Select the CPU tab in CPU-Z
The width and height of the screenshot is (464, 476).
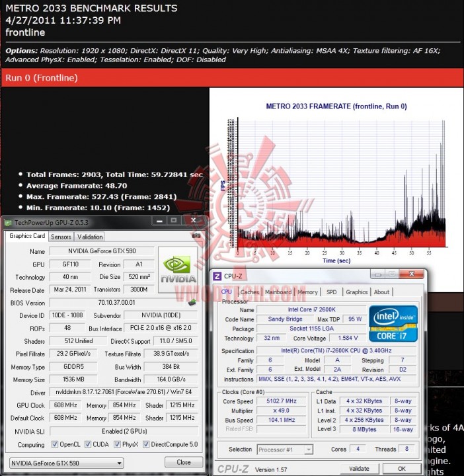tap(226, 292)
